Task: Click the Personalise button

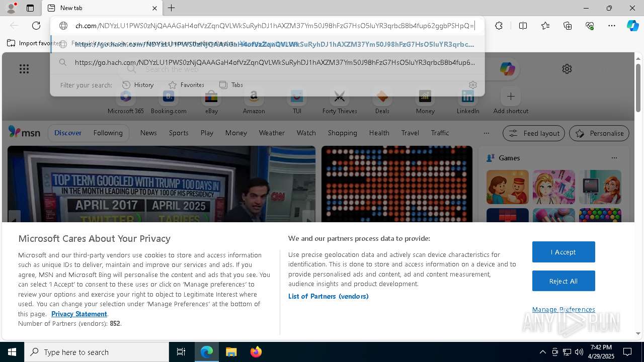Action: pyautogui.click(x=599, y=133)
